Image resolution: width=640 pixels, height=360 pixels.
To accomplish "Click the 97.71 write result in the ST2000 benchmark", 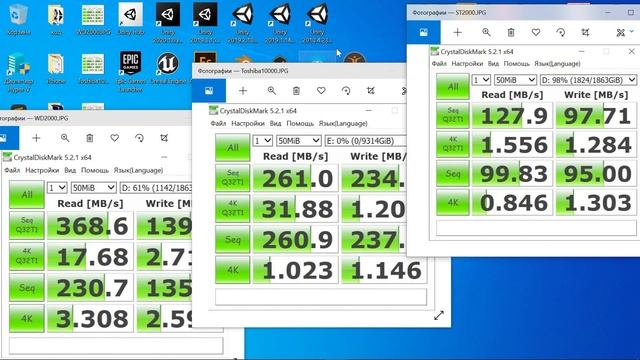I will tap(596, 116).
